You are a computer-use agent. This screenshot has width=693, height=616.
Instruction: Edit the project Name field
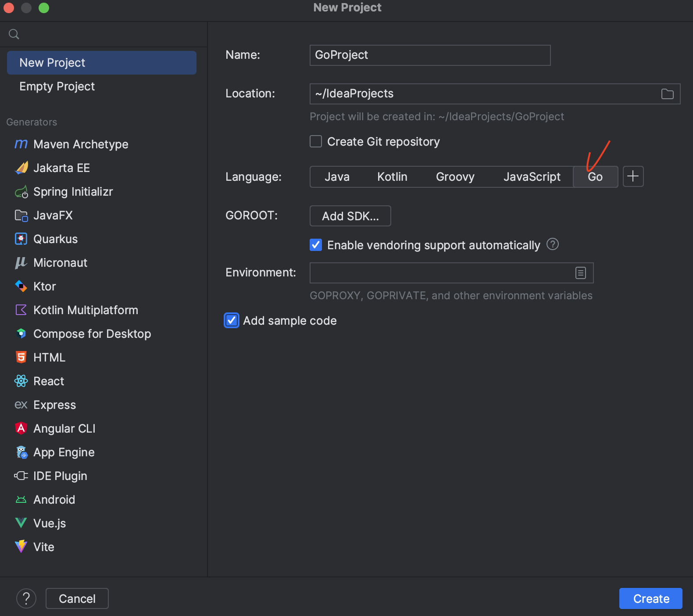point(430,55)
